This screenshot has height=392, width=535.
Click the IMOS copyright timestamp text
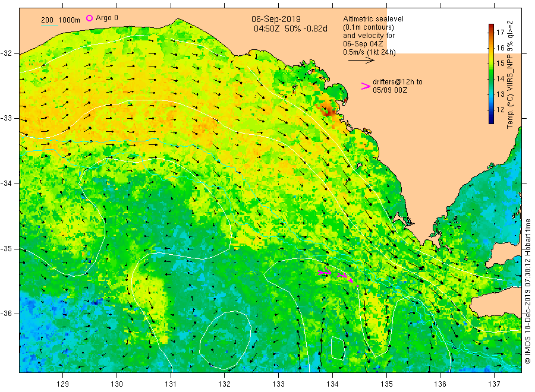[x=527, y=292]
